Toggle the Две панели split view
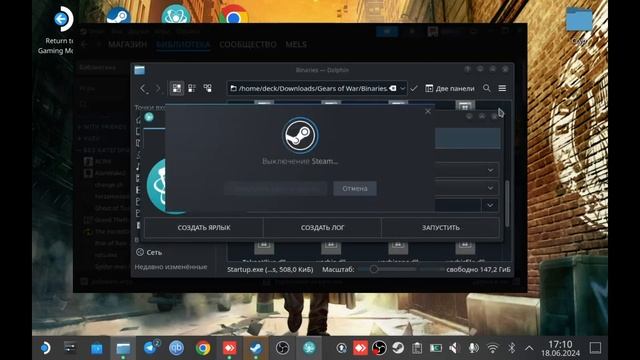The image size is (640, 360). 450,88
